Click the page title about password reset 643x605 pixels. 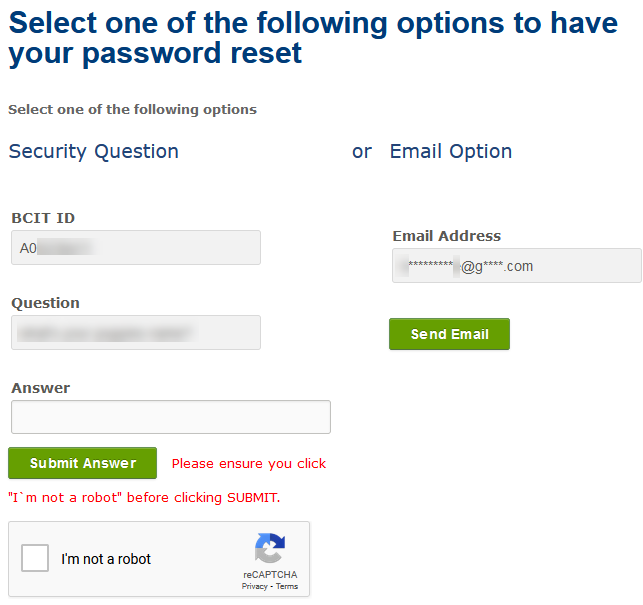(x=313, y=38)
